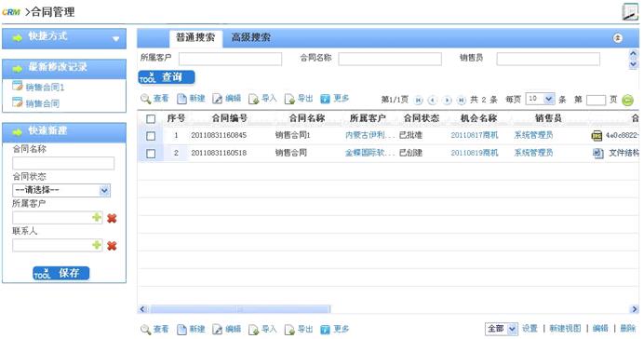Screen dimensions: 644x339
Task: Focus the 销售员 search input field
Action: click(548, 59)
